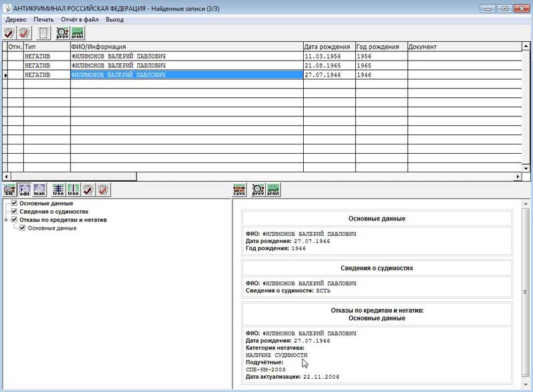Select the 'man' mode icon
The width and height of the screenshot is (533, 392).
click(39, 190)
